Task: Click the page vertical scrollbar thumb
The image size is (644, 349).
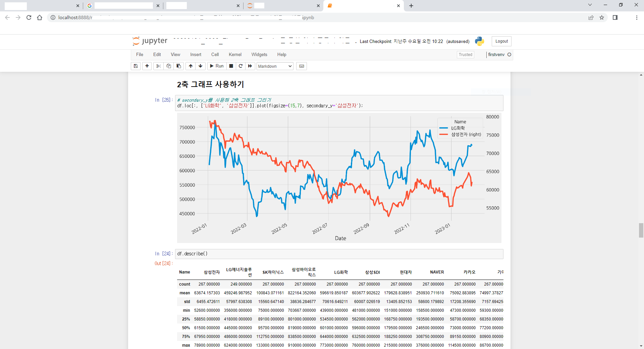Action: click(x=641, y=230)
